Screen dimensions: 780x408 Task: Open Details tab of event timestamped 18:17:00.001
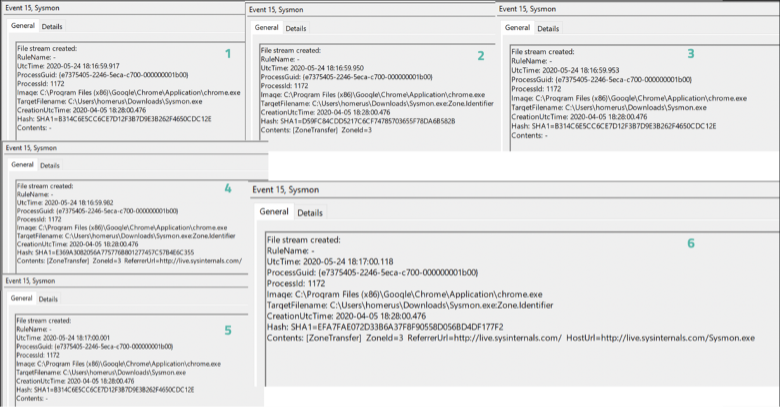coord(48,299)
